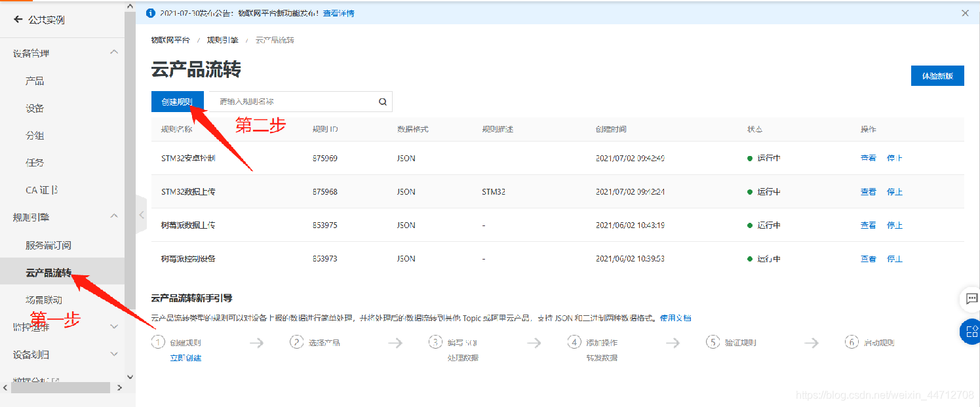Click the step 1 创建规则 circle in the guide
Viewport: 980px width, 407px height.
[159, 341]
